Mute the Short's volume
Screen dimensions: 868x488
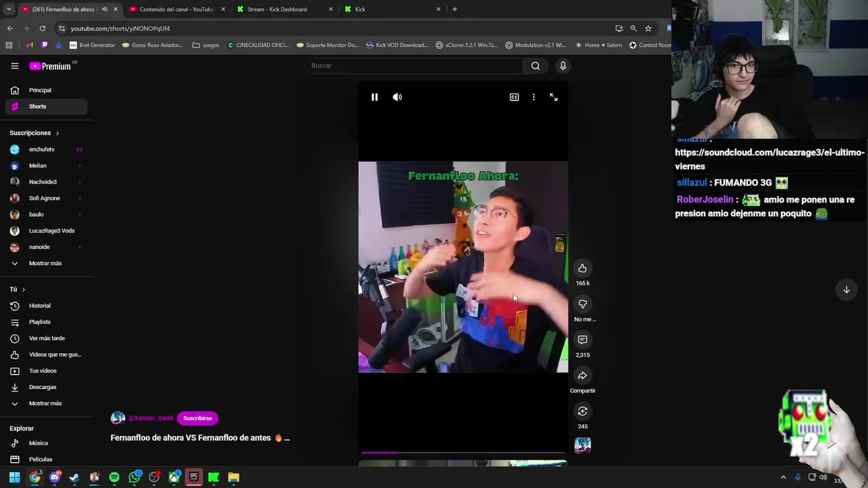point(397,97)
